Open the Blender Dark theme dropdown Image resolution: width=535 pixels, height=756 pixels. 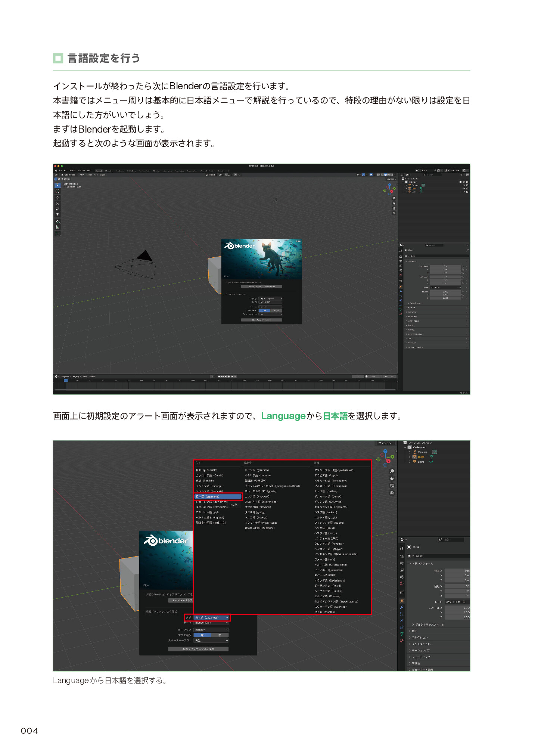tap(211, 623)
